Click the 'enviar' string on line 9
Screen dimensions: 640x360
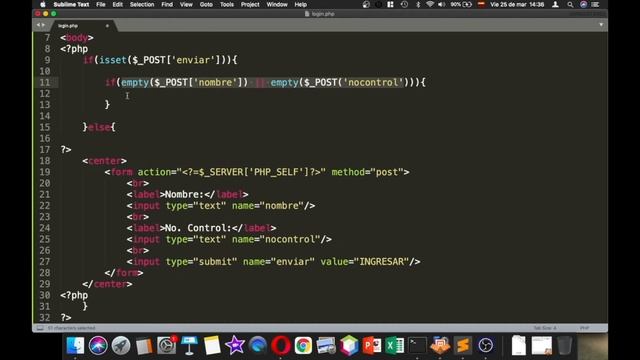click(x=193, y=60)
